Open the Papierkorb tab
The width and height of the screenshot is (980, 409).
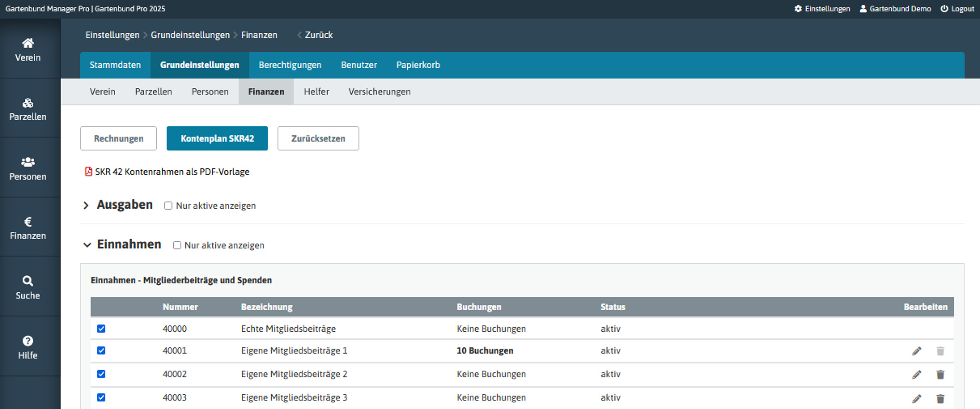coord(418,65)
